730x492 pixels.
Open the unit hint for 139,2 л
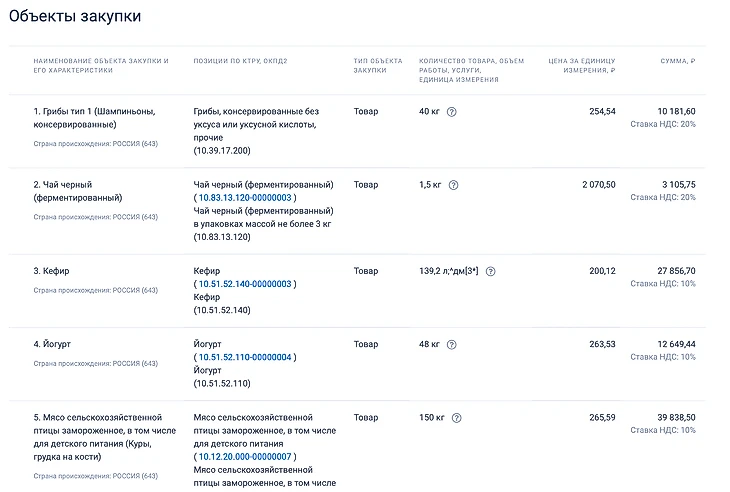pyautogui.click(x=490, y=271)
